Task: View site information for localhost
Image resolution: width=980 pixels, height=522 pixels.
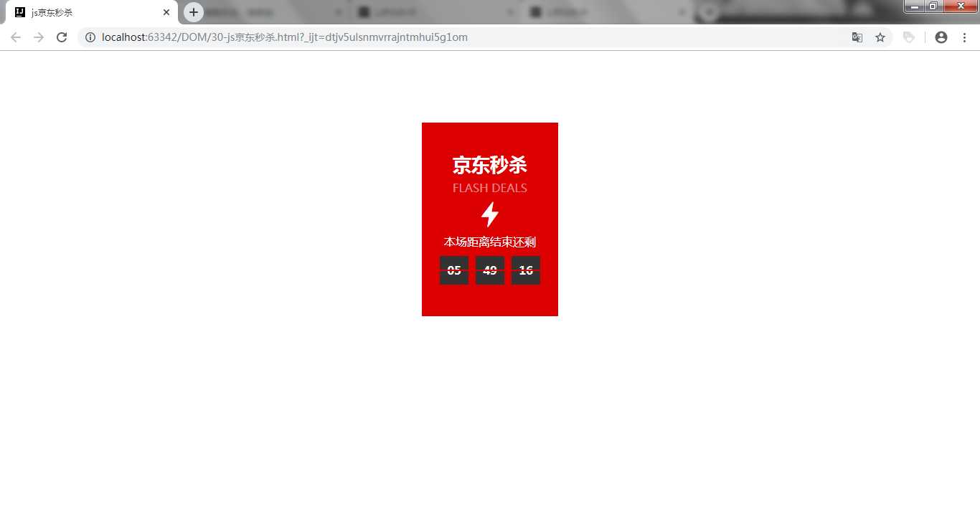Action: pos(90,37)
